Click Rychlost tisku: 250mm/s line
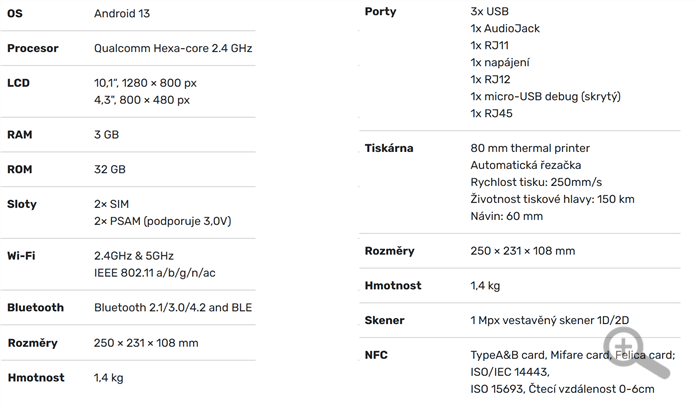The width and height of the screenshot is (699, 407). [536, 182]
